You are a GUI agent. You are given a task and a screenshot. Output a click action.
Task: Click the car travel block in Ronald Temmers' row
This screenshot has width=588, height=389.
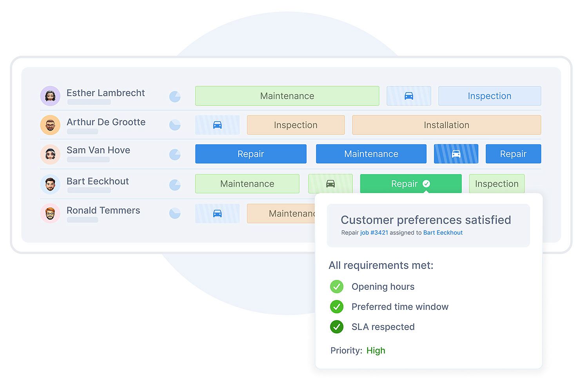217,213
